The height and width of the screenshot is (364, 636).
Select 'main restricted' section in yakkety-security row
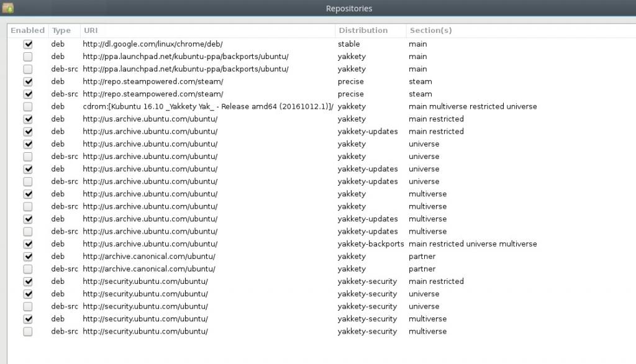[436, 281]
